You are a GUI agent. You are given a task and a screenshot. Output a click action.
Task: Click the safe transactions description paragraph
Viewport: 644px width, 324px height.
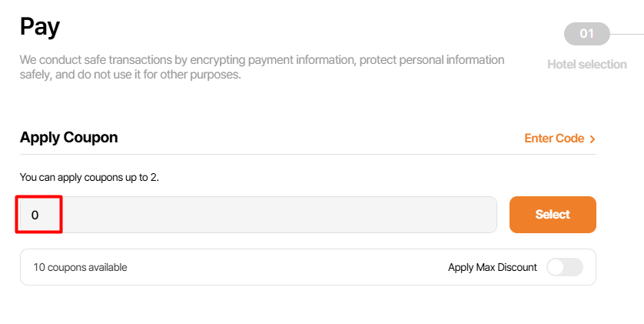[262, 68]
